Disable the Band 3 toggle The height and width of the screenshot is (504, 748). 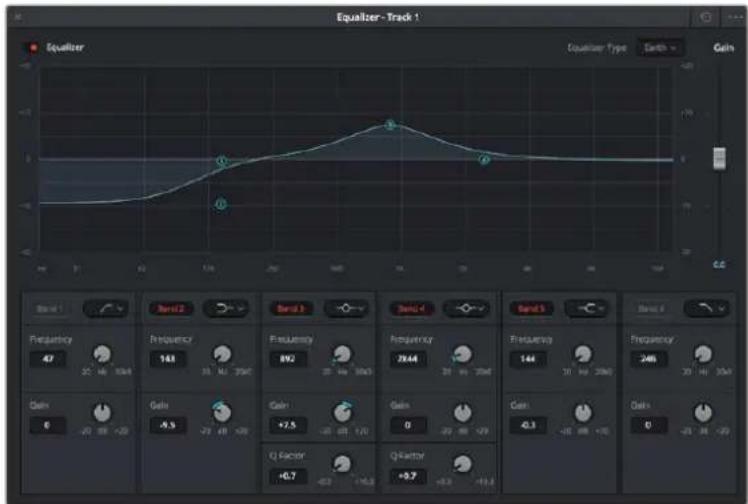tap(291, 309)
